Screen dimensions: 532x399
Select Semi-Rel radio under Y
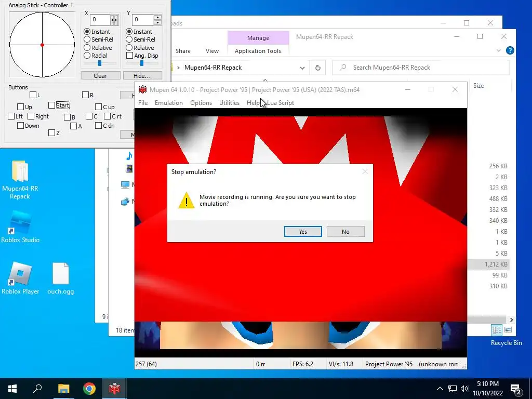pos(129,39)
